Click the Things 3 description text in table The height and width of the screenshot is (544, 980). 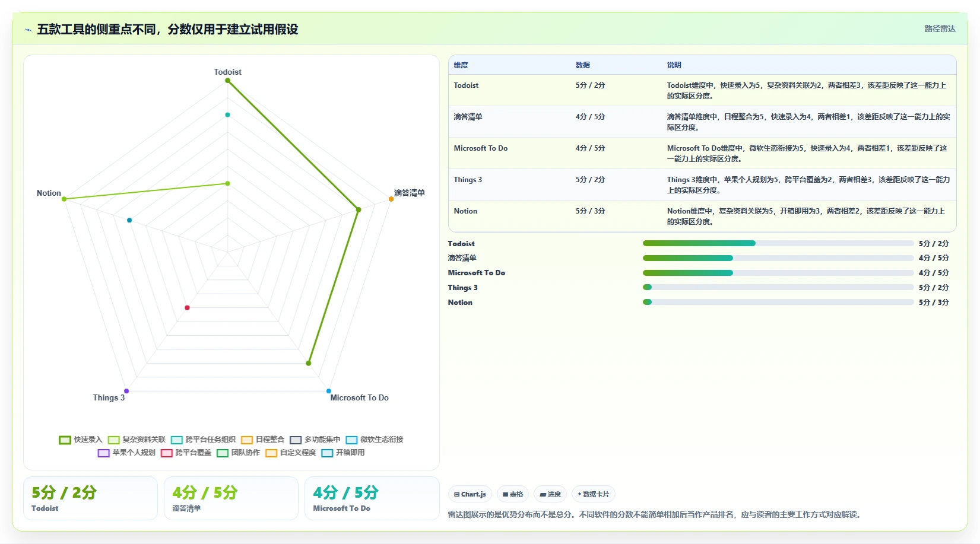click(x=808, y=184)
